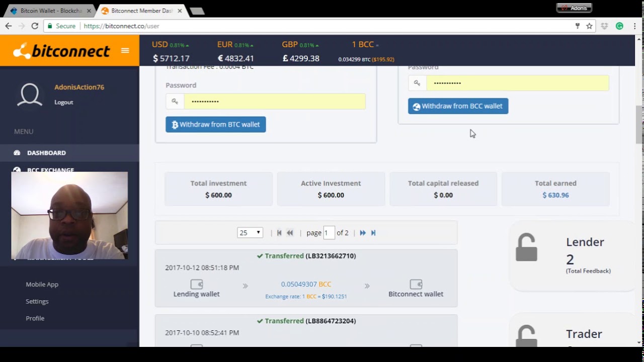Go to first page of transactions

[279, 233]
